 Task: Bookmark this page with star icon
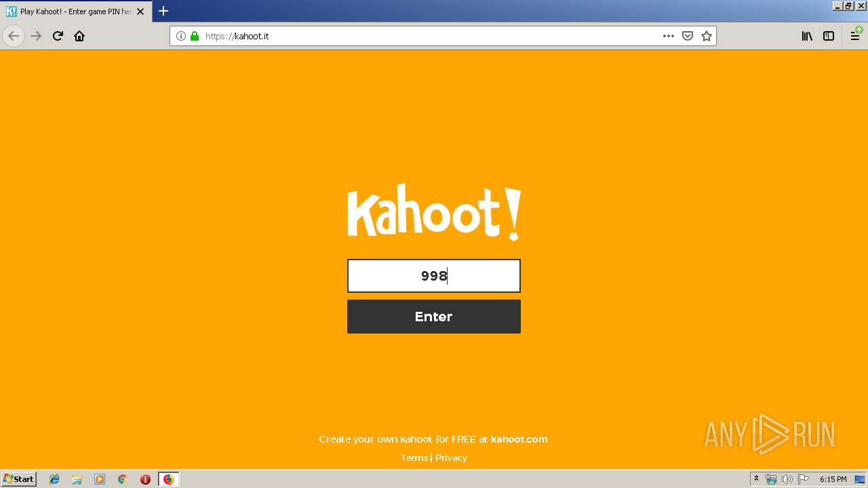click(x=707, y=36)
